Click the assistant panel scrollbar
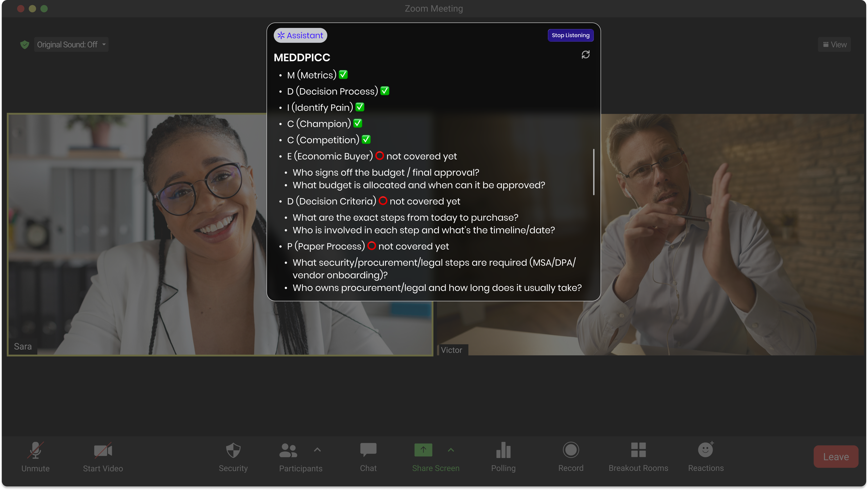Image resolution: width=868 pixels, height=490 pixels. (x=593, y=172)
